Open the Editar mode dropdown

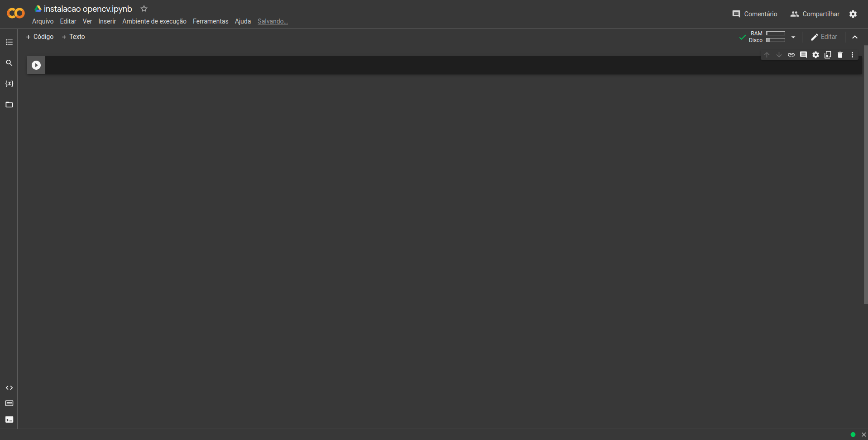pyautogui.click(x=824, y=37)
